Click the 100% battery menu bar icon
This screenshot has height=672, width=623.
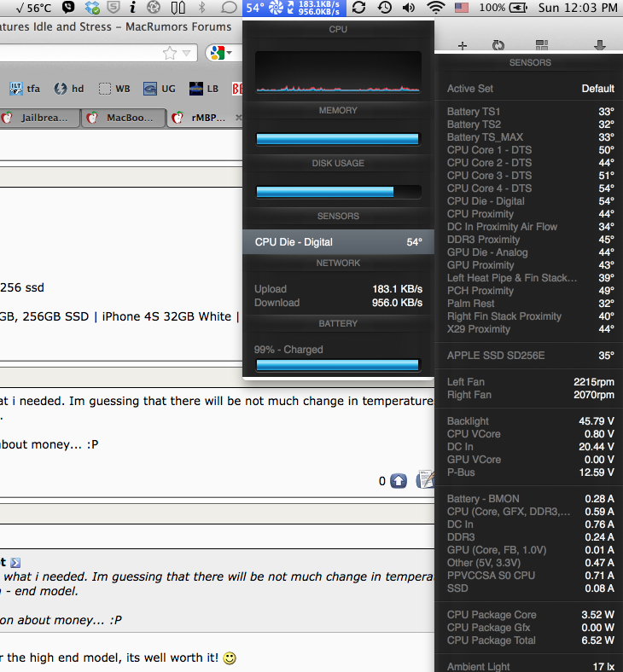coord(503,8)
